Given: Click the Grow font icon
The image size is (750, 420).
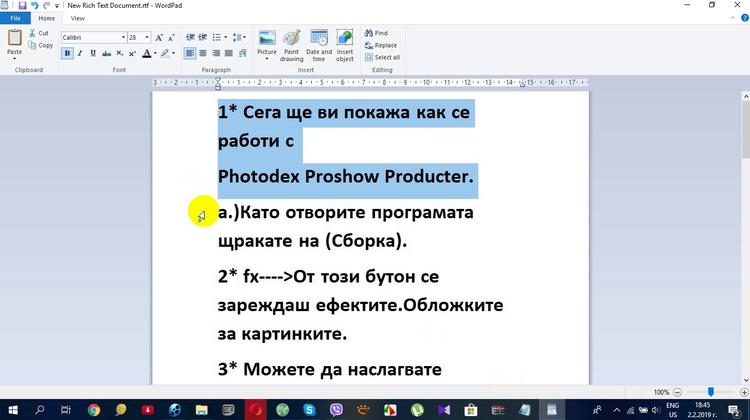Looking at the screenshot, I should (x=159, y=38).
